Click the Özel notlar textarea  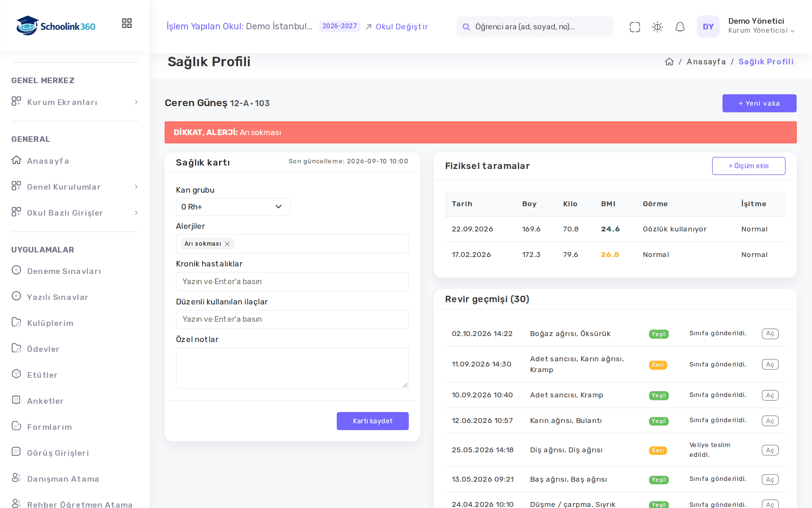pos(292,368)
